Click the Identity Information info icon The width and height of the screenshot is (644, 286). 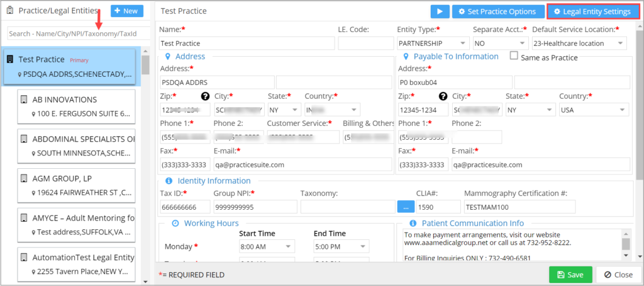click(x=169, y=181)
